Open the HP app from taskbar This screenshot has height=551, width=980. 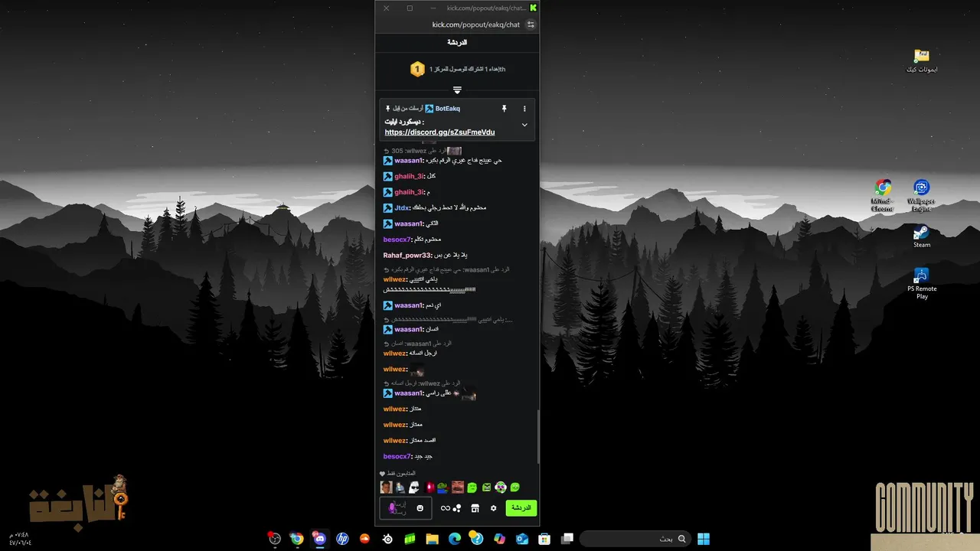342,539
